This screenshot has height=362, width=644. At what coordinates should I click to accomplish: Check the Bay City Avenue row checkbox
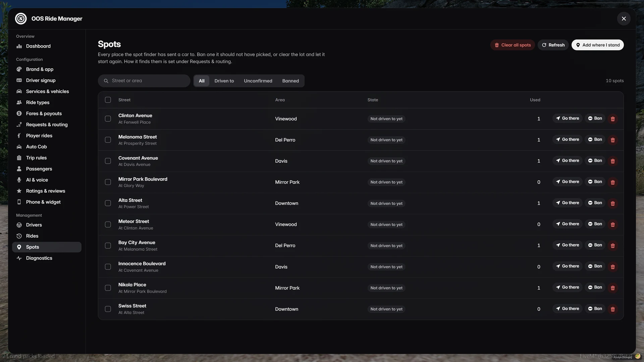(x=108, y=245)
